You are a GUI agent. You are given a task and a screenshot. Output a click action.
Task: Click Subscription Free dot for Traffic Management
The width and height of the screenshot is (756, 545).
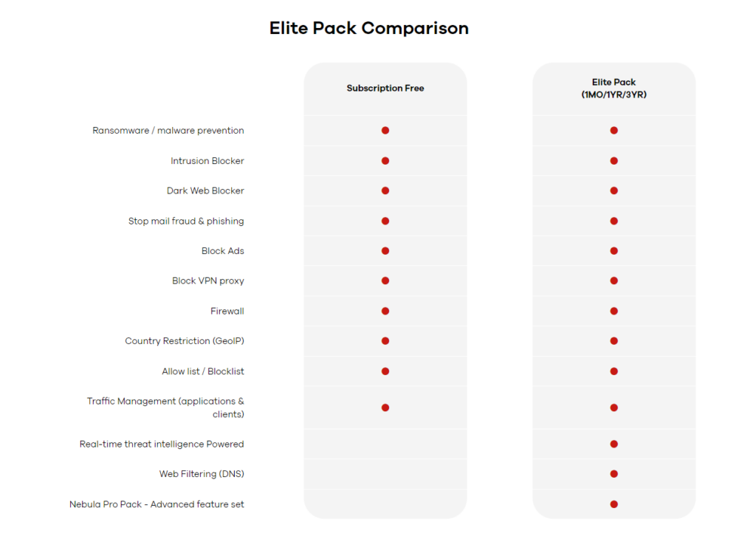click(385, 408)
